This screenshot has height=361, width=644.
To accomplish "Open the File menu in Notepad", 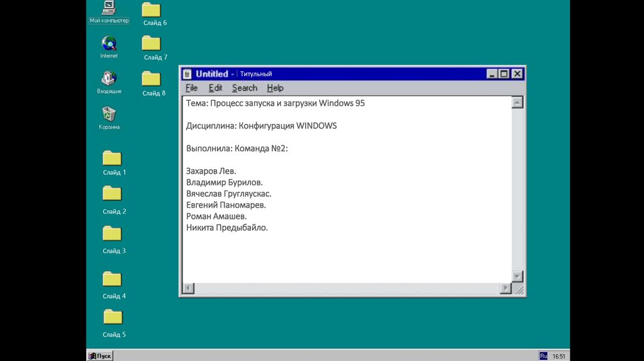I will pos(191,88).
